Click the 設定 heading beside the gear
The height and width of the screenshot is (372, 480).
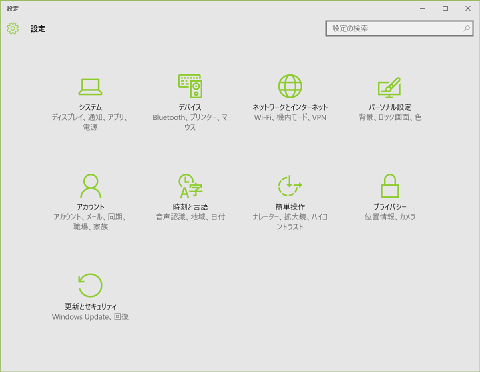coord(38,29)
